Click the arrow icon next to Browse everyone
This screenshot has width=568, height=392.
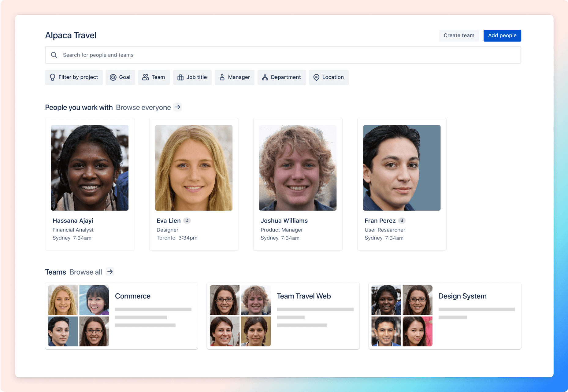click(177, 107)
